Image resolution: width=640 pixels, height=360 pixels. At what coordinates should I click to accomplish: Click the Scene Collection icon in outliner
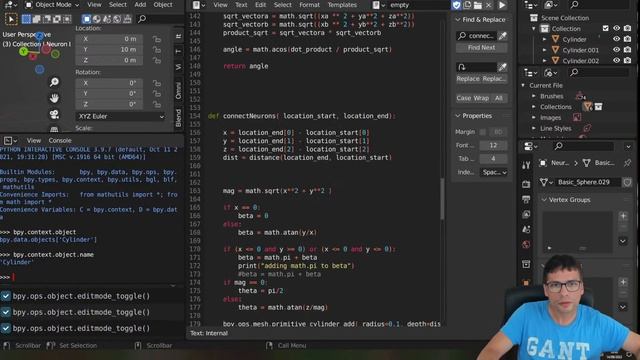click(533, 18)
